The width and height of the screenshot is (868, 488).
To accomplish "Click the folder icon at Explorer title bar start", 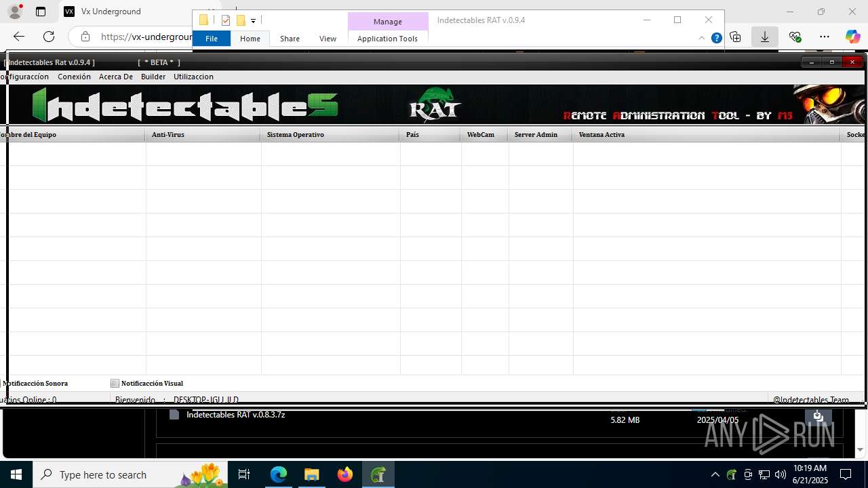I will point(203,20).
